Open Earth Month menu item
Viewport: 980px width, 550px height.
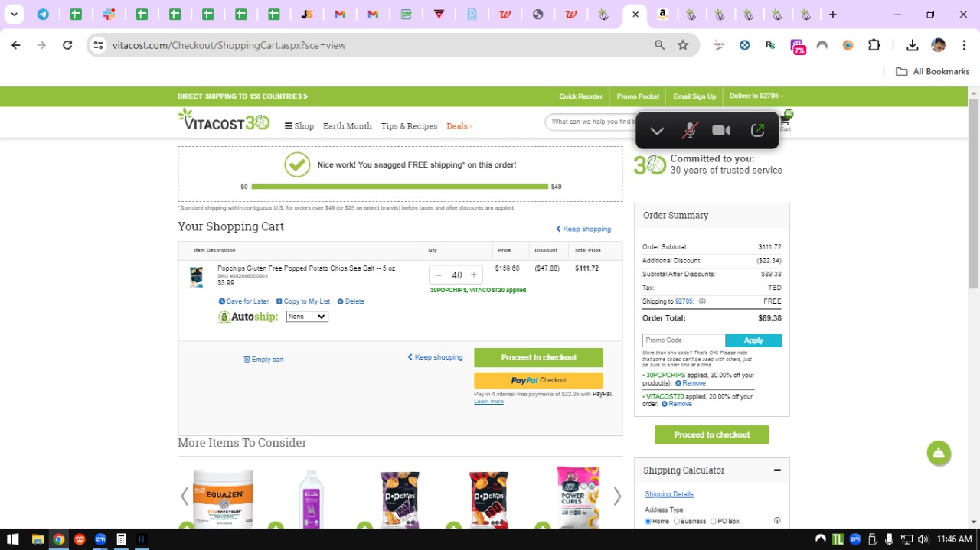[348, 126]
